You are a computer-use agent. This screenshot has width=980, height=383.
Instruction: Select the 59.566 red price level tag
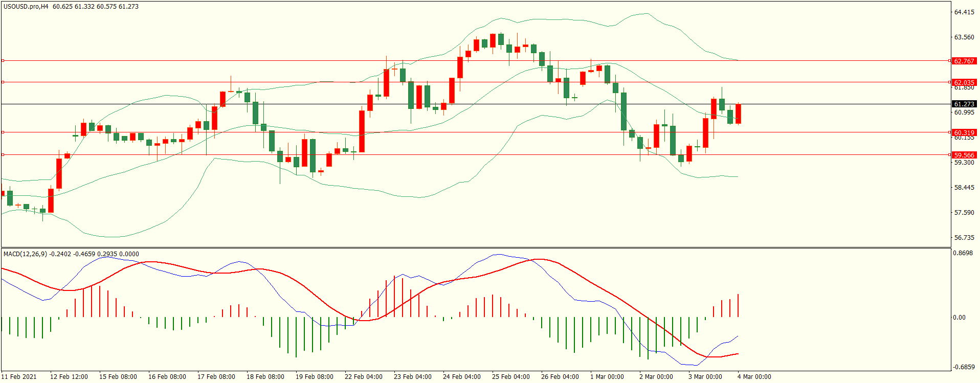point(964,155)
